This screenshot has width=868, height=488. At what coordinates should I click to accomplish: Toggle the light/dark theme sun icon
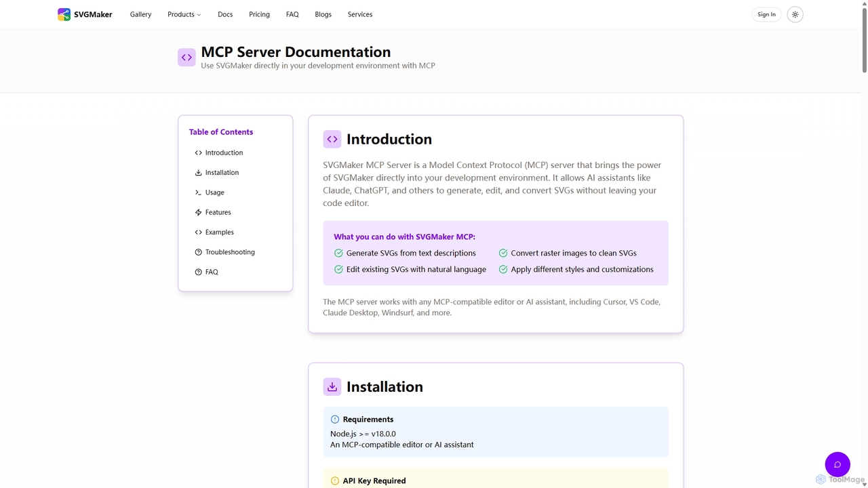[795, 14]
